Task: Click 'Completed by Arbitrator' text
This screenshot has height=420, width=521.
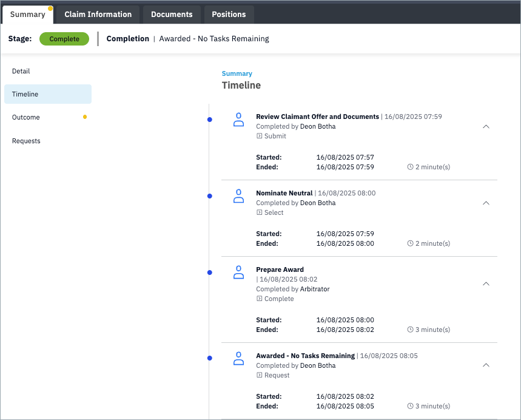Action: pyautogui.click(x=293, y=289)
